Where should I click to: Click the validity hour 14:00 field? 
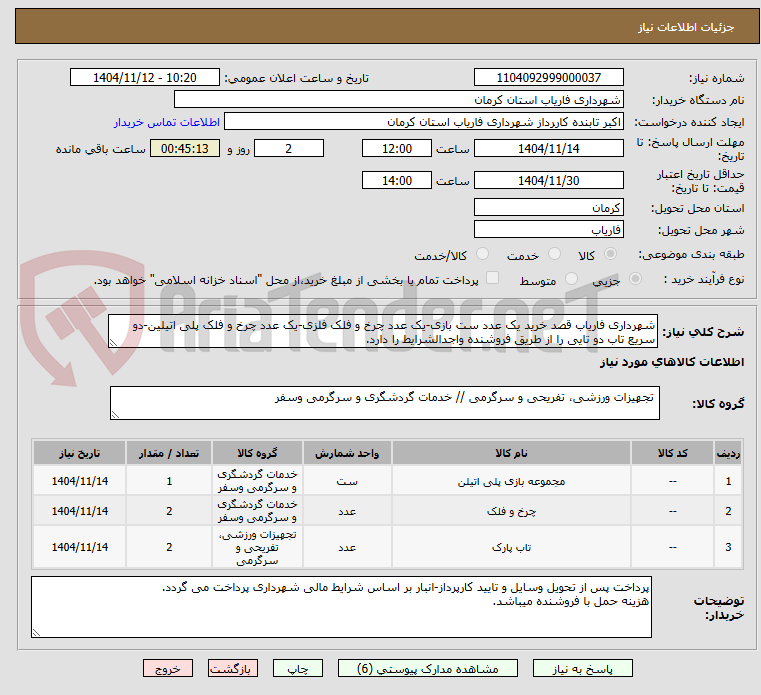[x=397, y=181]
